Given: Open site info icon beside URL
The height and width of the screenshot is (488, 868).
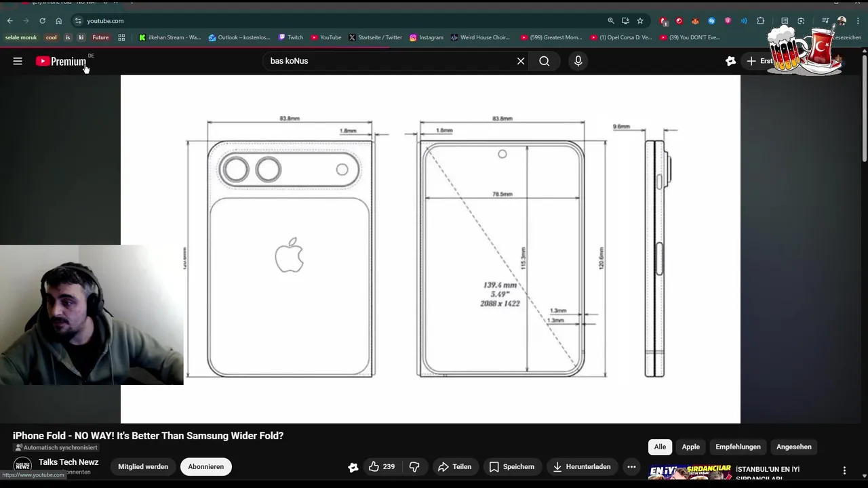Looking at the screenshot, I should pyautogui.click(x=78, y=21).
